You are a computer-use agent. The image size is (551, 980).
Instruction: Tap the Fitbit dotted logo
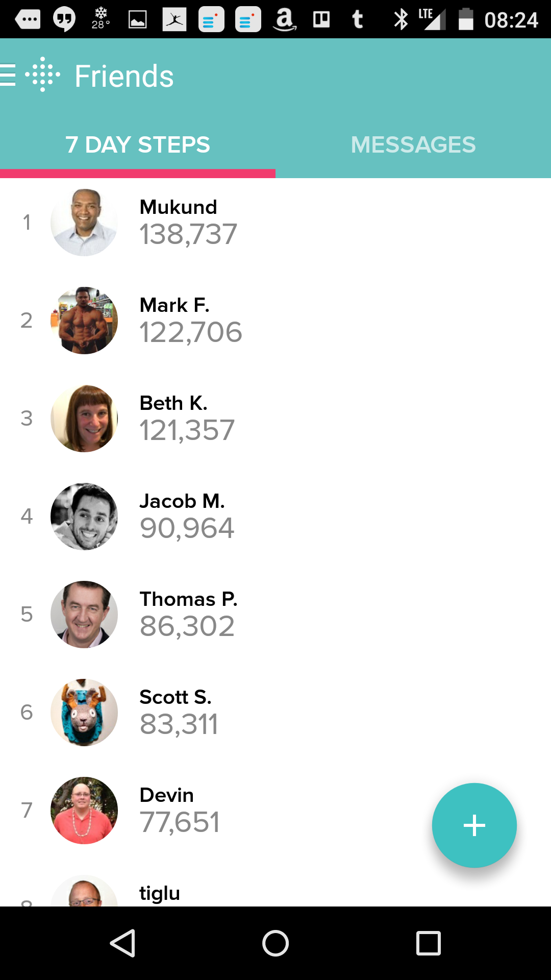point(43,75)
